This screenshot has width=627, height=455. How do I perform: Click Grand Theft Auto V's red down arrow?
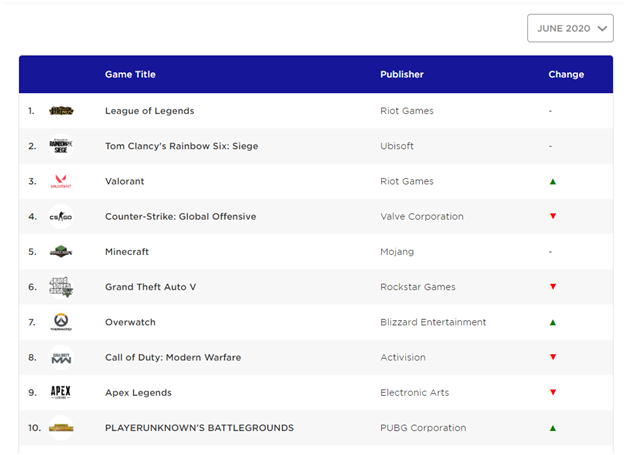[x=553, y=287]
